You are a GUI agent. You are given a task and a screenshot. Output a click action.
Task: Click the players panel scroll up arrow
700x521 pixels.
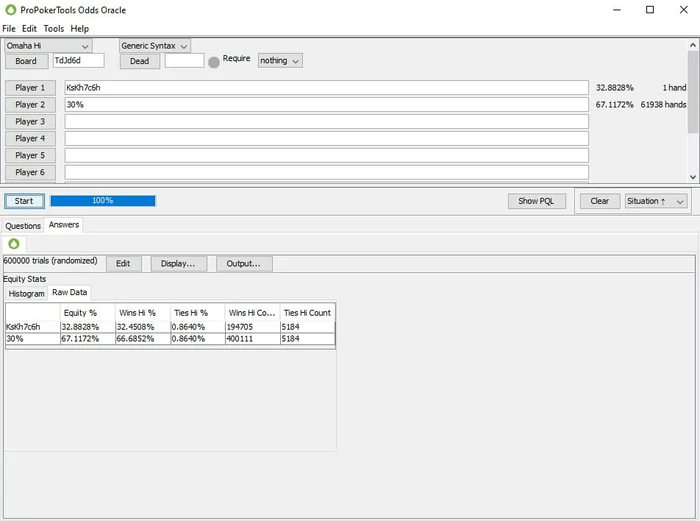coord(693,45)
